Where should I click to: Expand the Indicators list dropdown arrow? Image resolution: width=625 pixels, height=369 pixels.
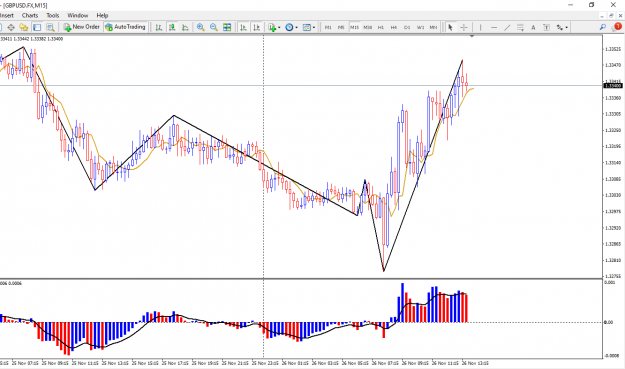[x=279, y=27]
